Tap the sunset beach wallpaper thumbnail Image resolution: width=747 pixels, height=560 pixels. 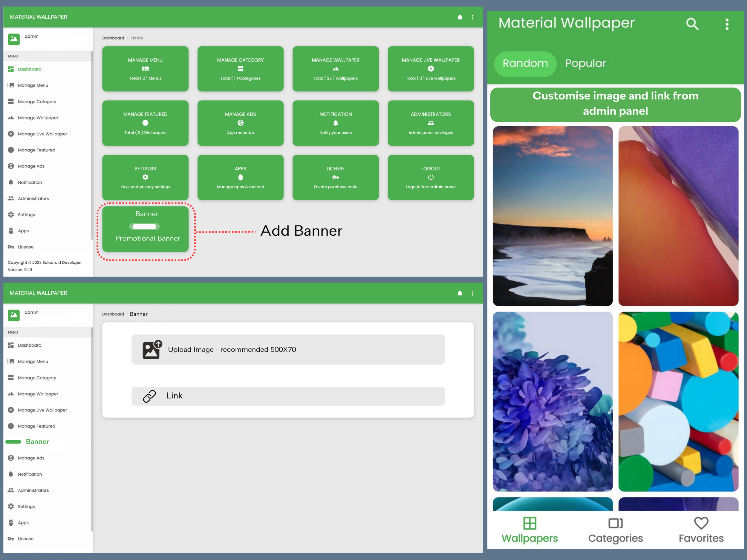point(552,216)
